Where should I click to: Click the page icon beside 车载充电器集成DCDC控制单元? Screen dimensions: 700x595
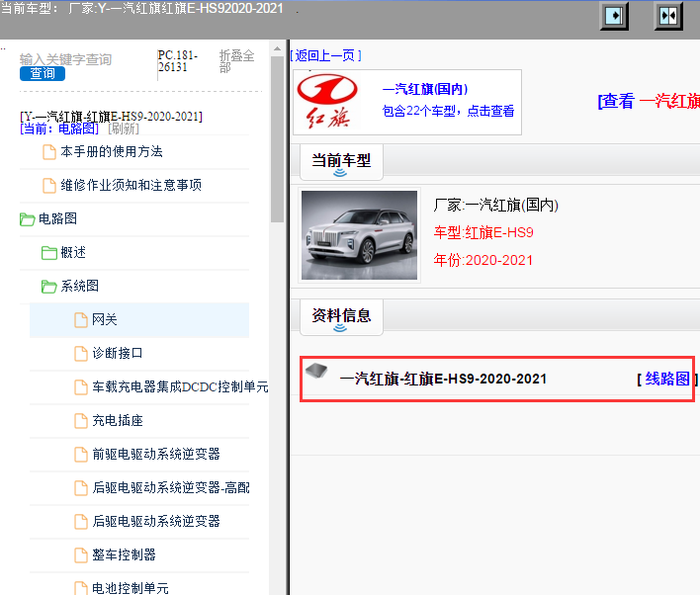tap(81, 387)
